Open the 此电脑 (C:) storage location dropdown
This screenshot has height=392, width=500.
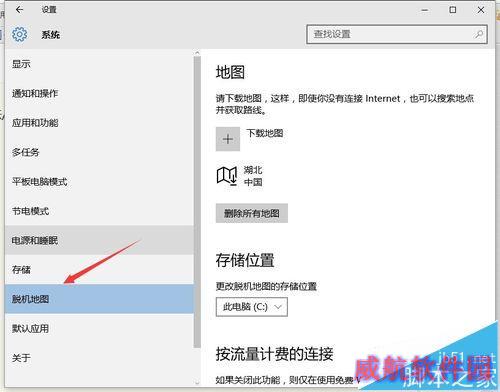pyautogui.click(x=252, y=307)
